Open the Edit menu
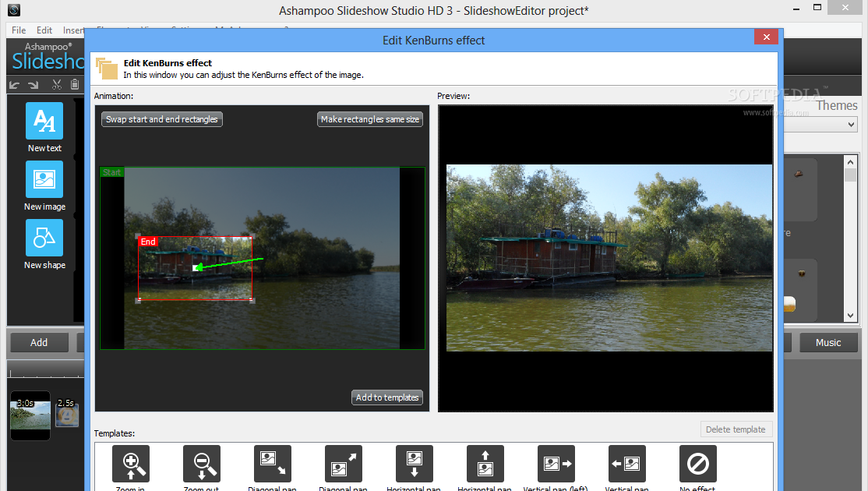The height and width of the screenshot is (491, 868). (44, 30)
